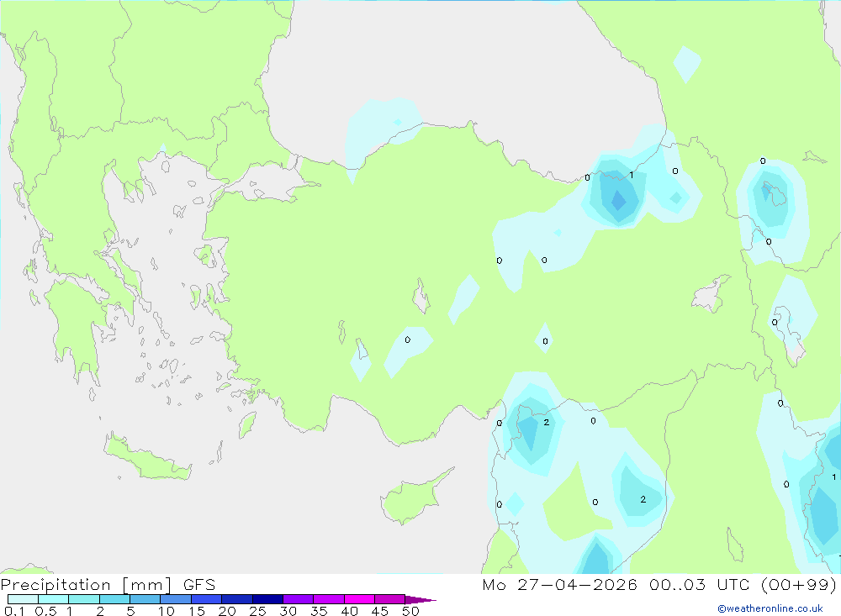Viewport: 841px width, 616px height.
Task: Click the 'Precipitation [mm] GFS' title text
Action: click(x=108, y=585)
